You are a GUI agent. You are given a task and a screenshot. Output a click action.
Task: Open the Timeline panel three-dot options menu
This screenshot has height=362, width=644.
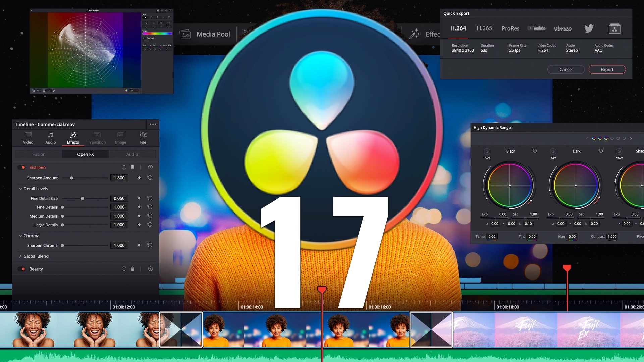153,124
